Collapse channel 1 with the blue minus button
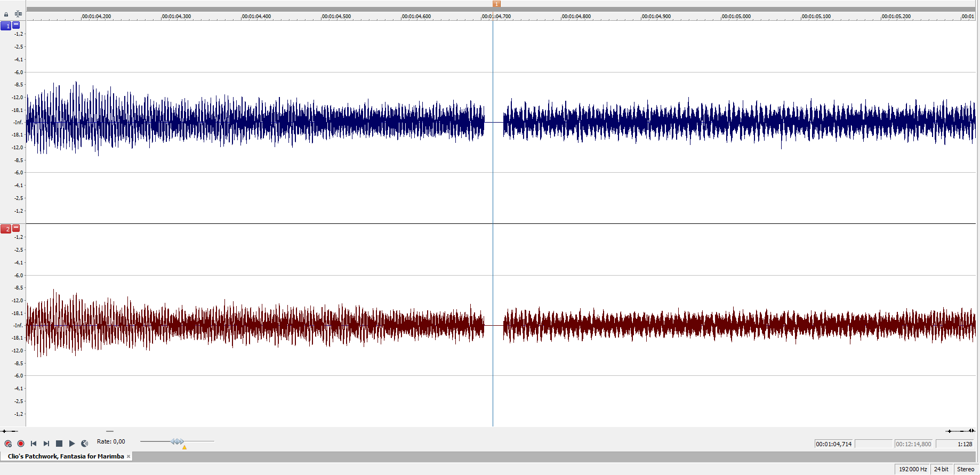This screenshot has height=475, width=980. [16, 25]
